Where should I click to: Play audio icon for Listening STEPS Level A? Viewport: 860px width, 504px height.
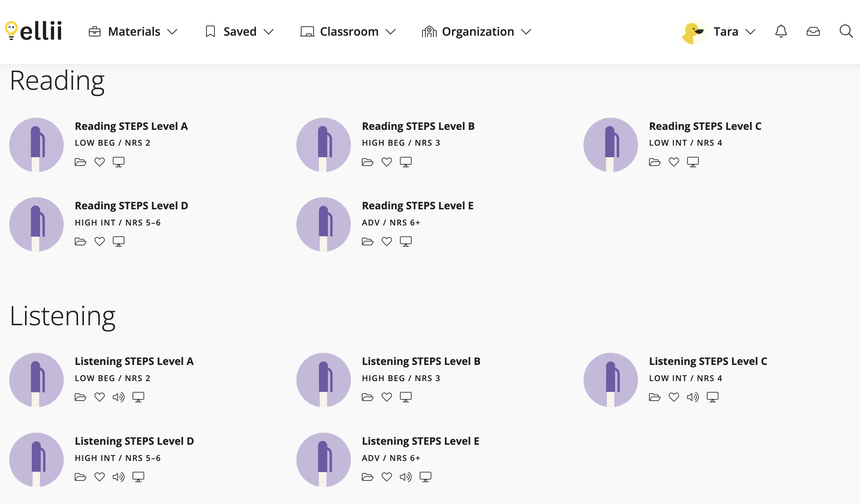pyautogui.click(x=119, y=397)
